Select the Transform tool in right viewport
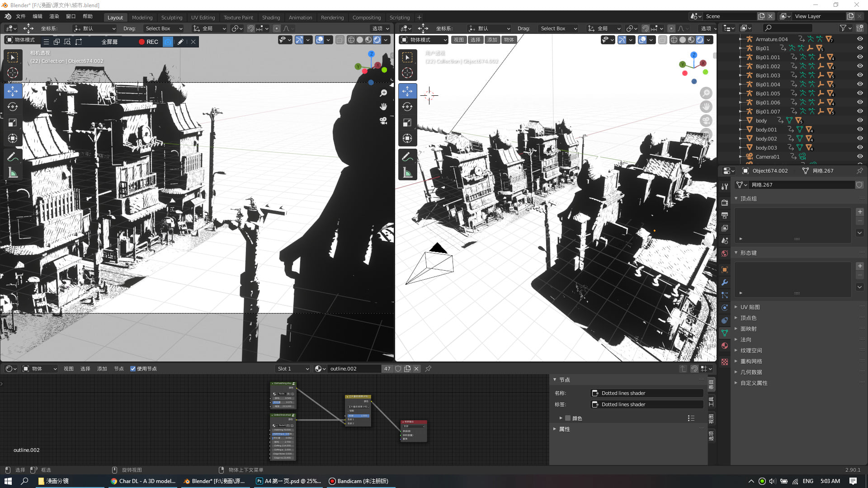Screen dimensions: 868x488 point(407,138)
